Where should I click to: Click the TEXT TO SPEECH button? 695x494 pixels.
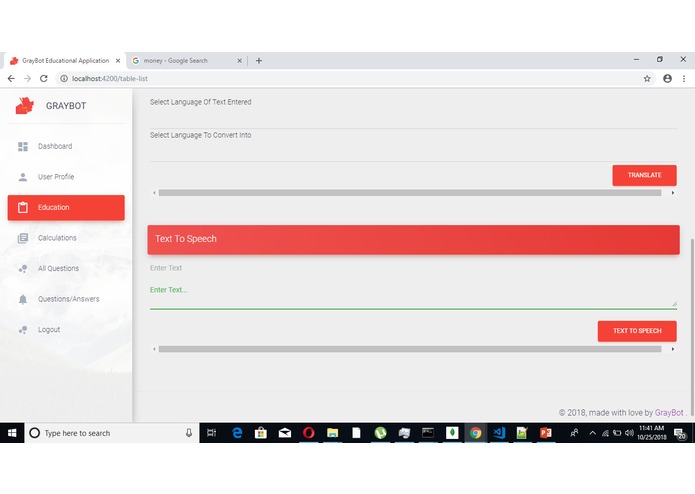coord(637,331)
